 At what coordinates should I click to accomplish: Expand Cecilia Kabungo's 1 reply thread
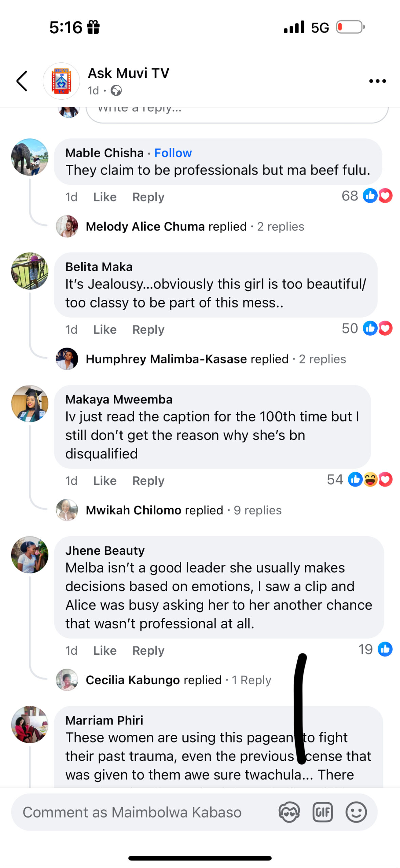178,680
